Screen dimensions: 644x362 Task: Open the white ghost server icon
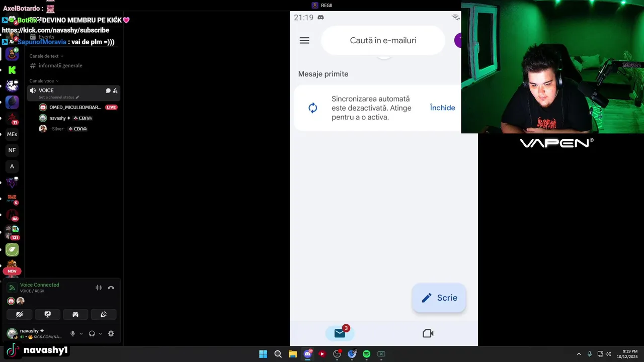pos(12,86)
